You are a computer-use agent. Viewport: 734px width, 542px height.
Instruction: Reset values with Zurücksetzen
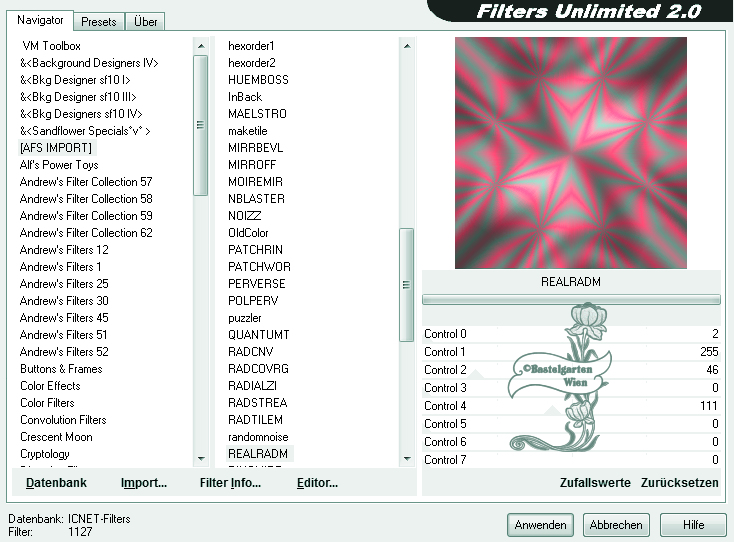(679, 483)
